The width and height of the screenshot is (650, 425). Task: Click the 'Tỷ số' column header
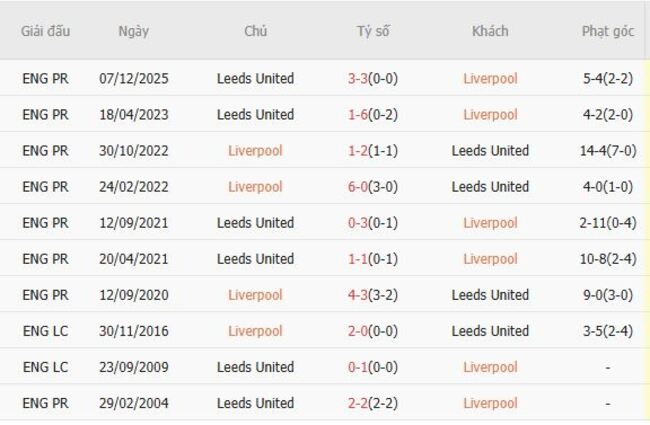click(373, 31)
